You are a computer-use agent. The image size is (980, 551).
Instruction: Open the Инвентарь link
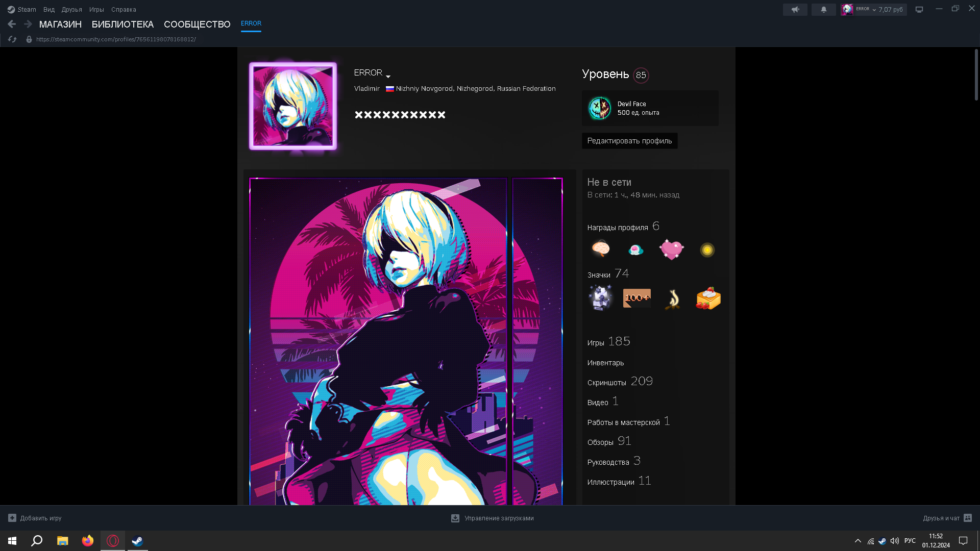(605, 363)
